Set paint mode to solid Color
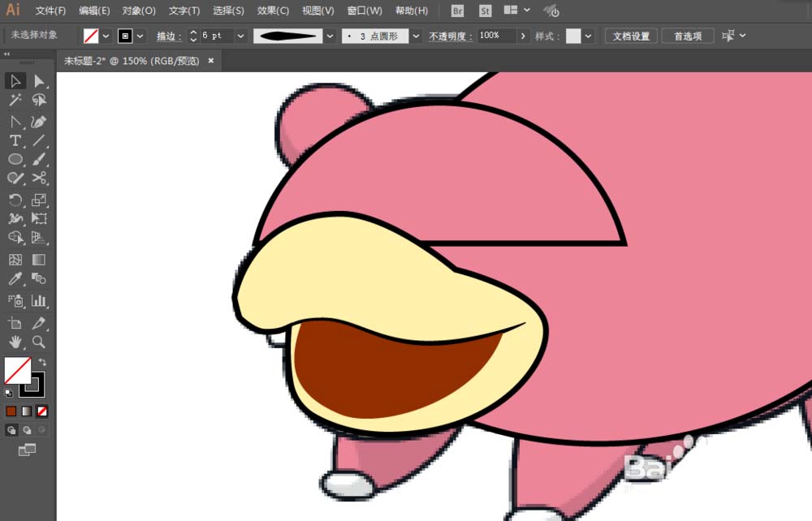Screen dimensions: 812x521 11,411
